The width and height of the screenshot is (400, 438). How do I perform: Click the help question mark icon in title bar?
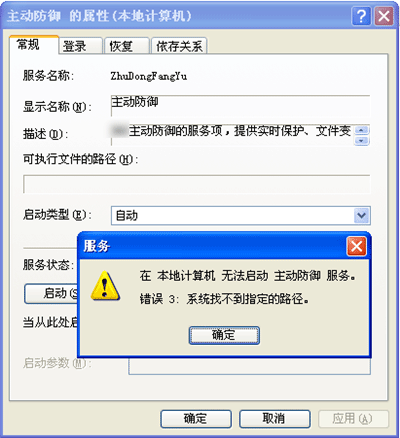tap(361, 16)
